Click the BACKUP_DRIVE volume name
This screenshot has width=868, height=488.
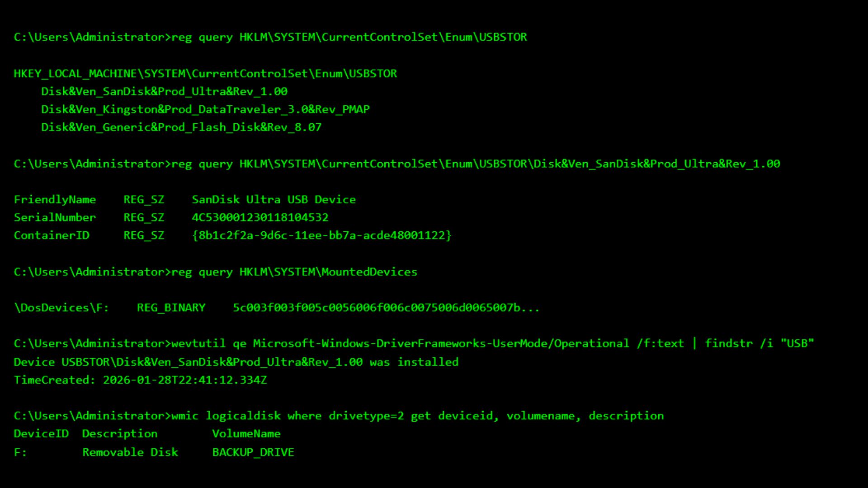[253, 452]
